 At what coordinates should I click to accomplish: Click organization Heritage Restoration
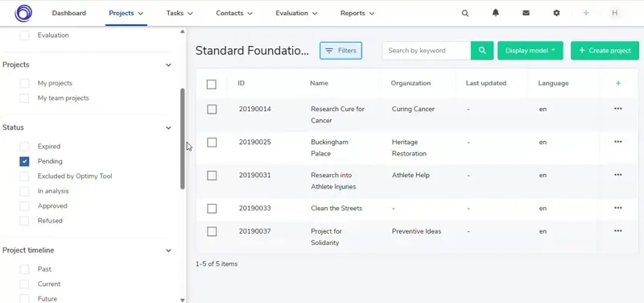409,147
